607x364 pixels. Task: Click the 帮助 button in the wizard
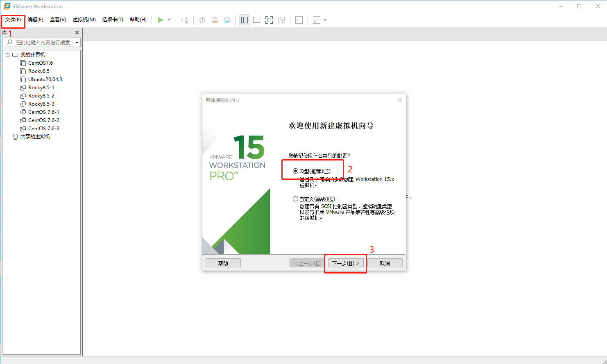tap(223, 263)
